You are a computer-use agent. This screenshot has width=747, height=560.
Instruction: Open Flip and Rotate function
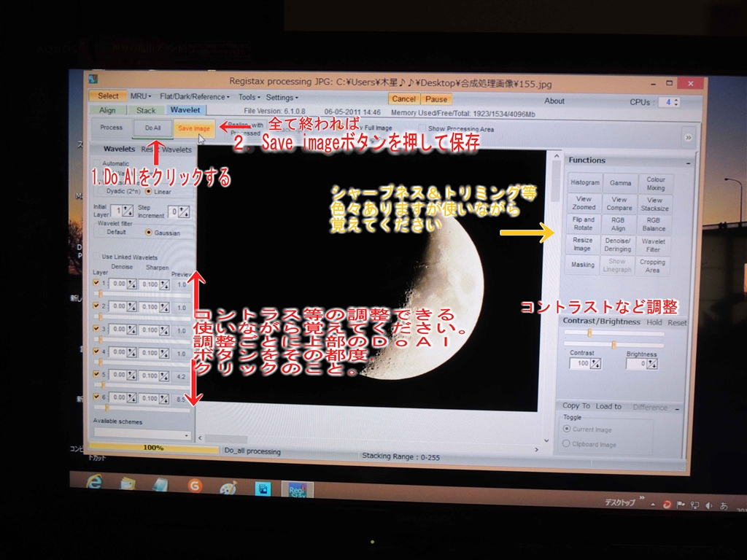click(583, 223)
